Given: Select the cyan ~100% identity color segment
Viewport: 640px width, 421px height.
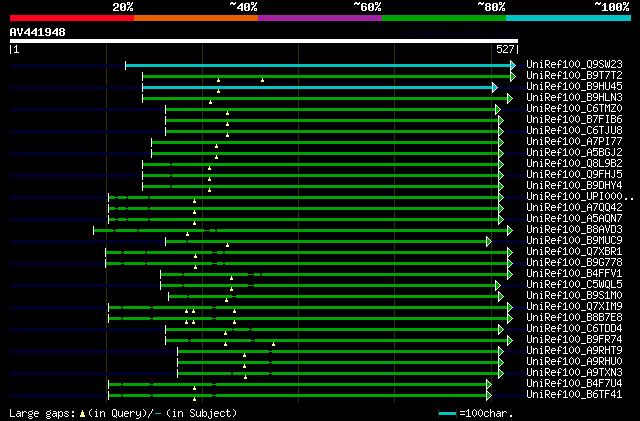Looking at the screenshot, I should coord(569,18).
